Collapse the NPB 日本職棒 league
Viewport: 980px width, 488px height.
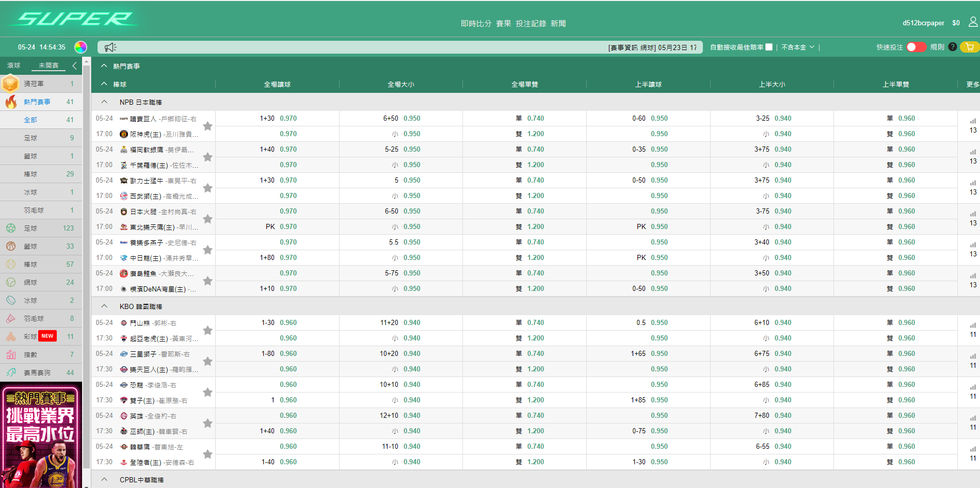[x=104, y=102]
